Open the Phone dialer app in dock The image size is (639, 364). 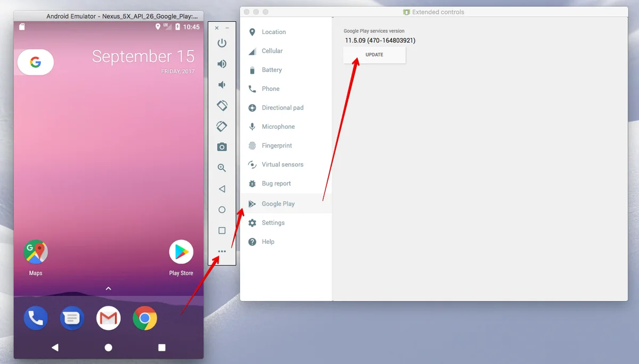[x=36, y=318]
